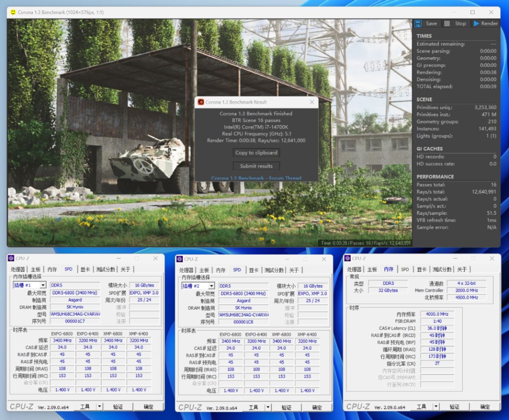Click 验证 button in slot #1 CPU-Z window
This screenshot has width=509, height=420.
[118, 406]
